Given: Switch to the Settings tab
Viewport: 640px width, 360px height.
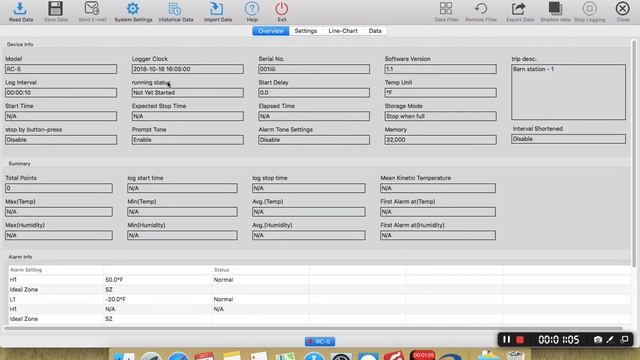Looking at the screenshot, I should click(306, 31).
